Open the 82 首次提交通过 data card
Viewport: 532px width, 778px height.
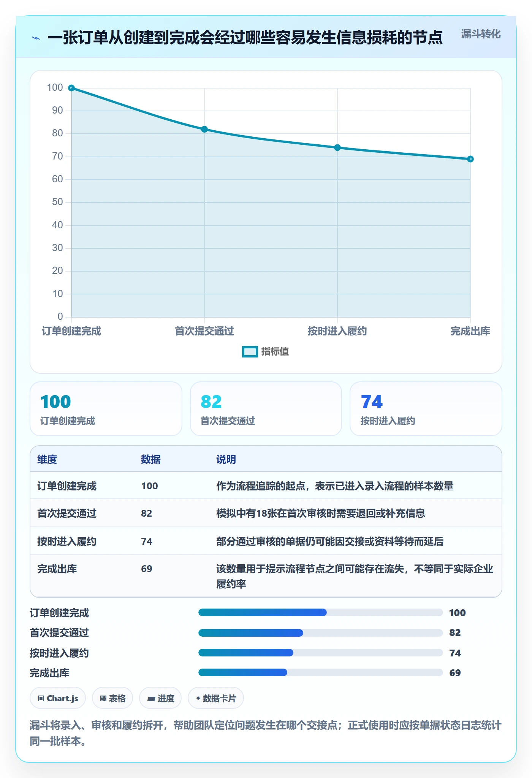click(x=266, y=409)
